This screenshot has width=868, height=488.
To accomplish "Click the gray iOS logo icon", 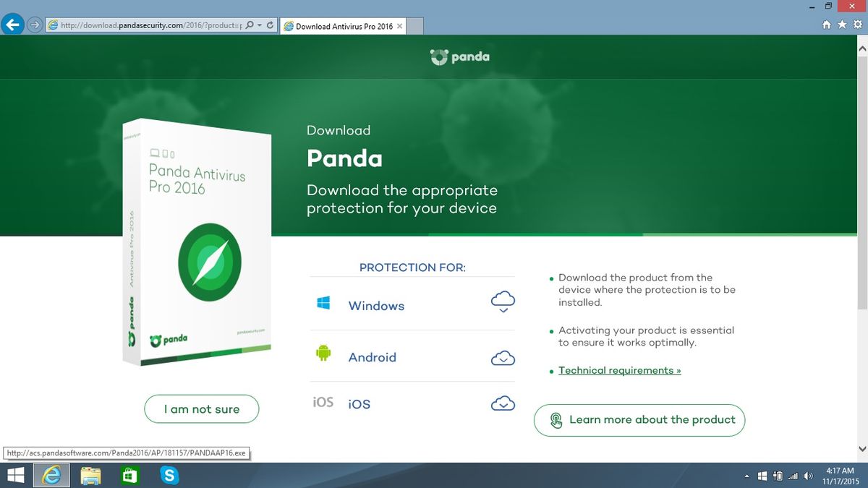I will pos(323,402).
